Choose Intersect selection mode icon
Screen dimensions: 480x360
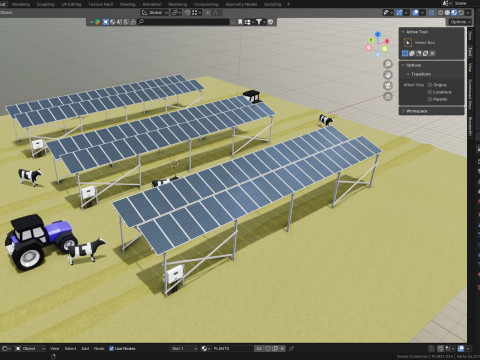point(432,53)
